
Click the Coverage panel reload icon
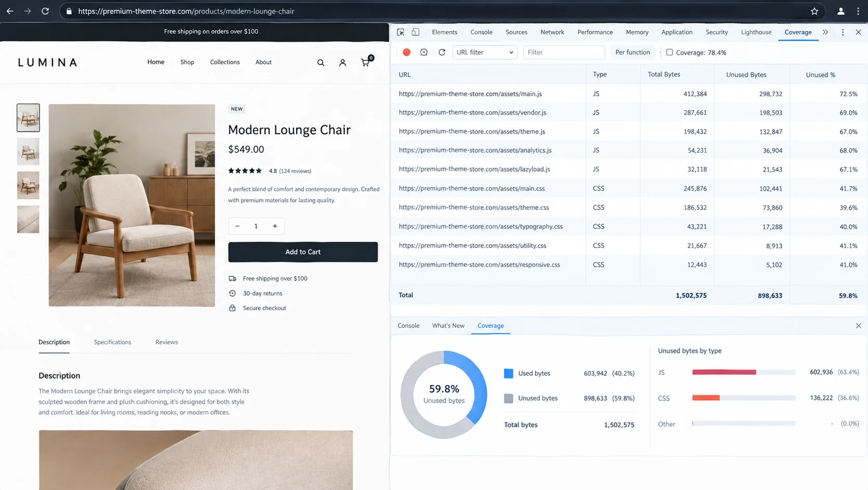pyautogui.click(x=442, y=52)
